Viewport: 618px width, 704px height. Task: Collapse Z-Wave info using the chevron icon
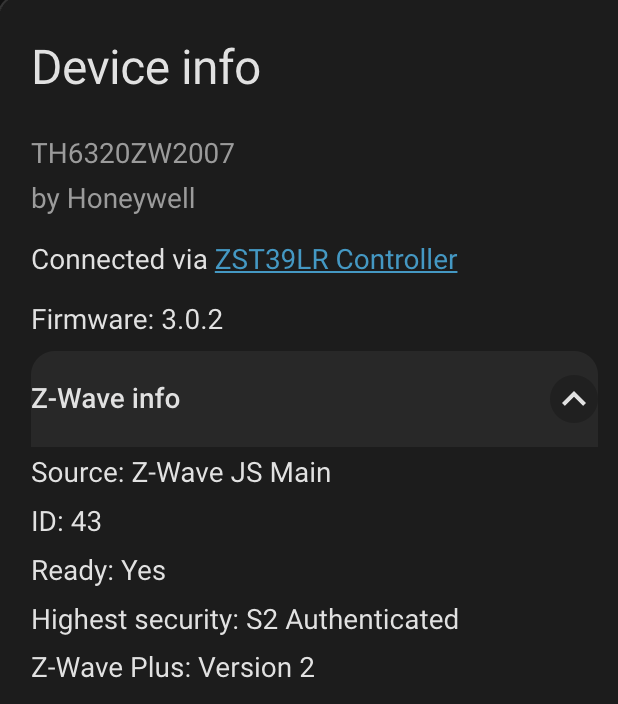point(573,399)
